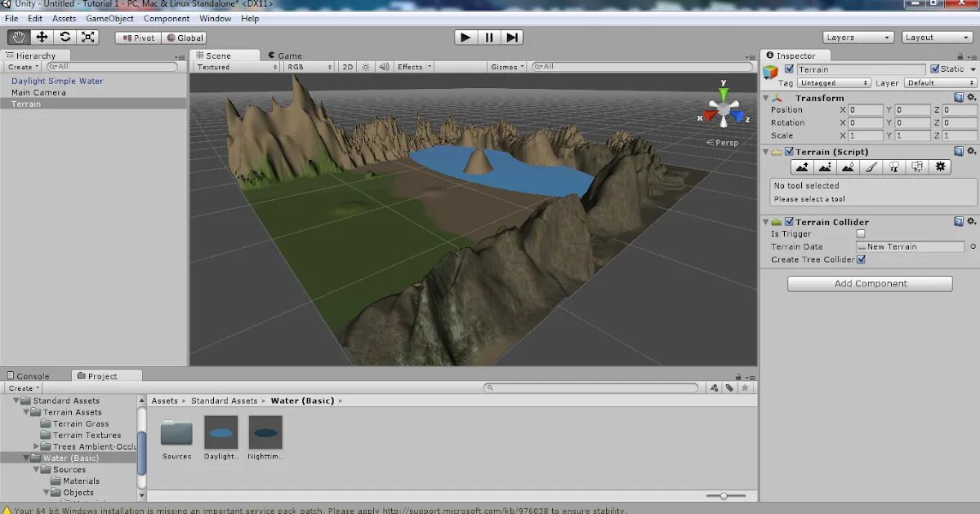Open the Layers dropdown

pyautogui.click(x=858, y=38)
